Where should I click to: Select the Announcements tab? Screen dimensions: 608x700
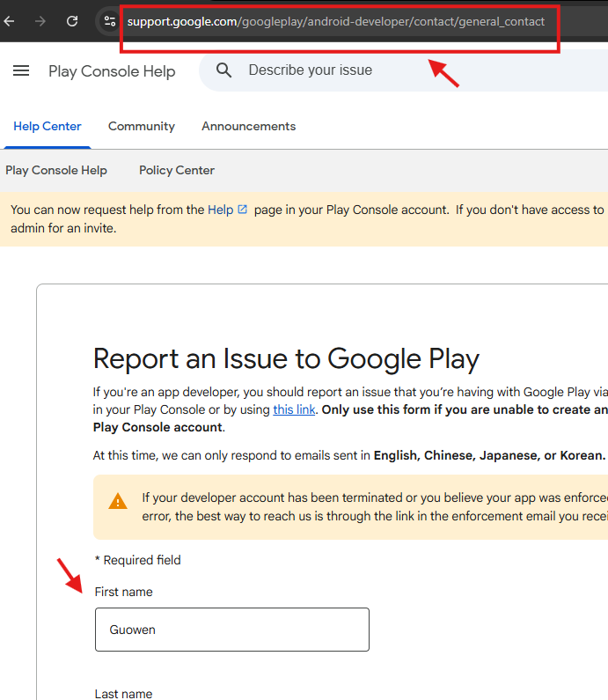coord(248,126)
